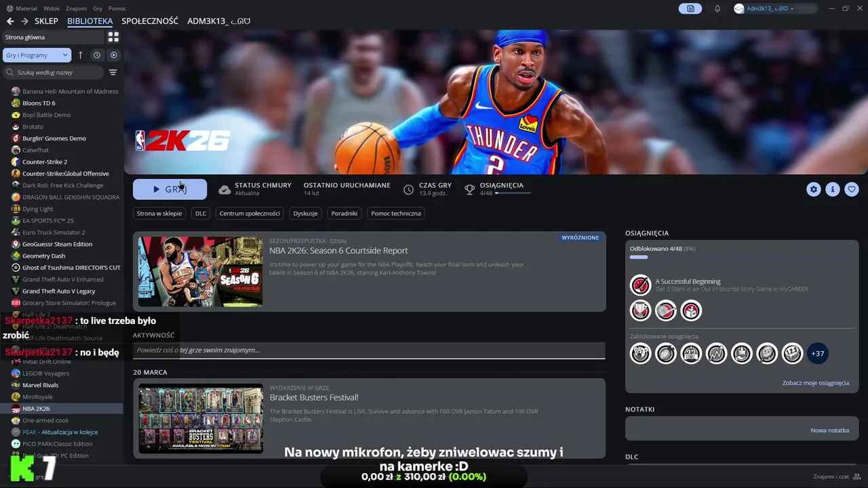The image size is (868, 488).
Task: Open Pomoc techniczna
Action: coord(396,213)
